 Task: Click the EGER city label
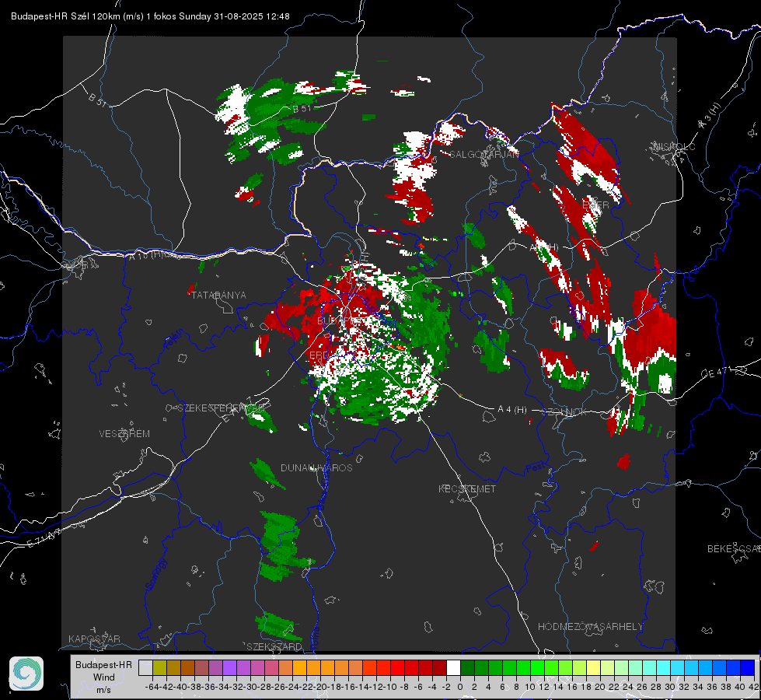coord(595,205)
